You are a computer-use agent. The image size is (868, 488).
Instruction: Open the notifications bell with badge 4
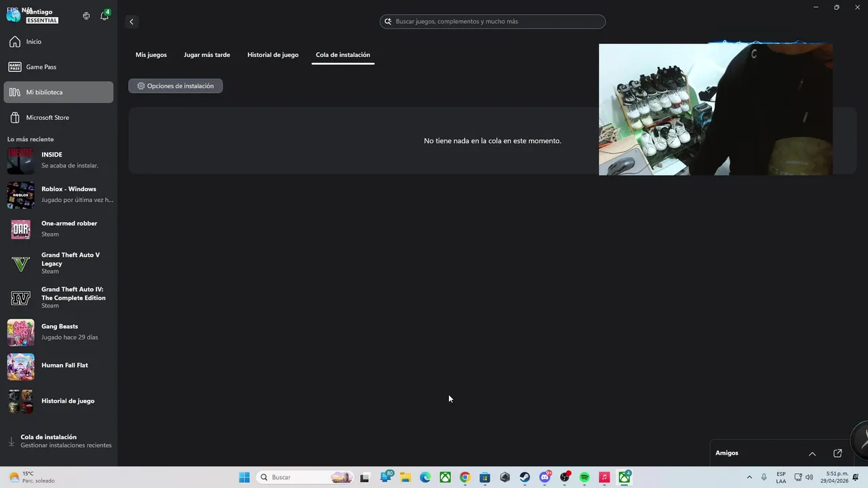click(104, 16)
